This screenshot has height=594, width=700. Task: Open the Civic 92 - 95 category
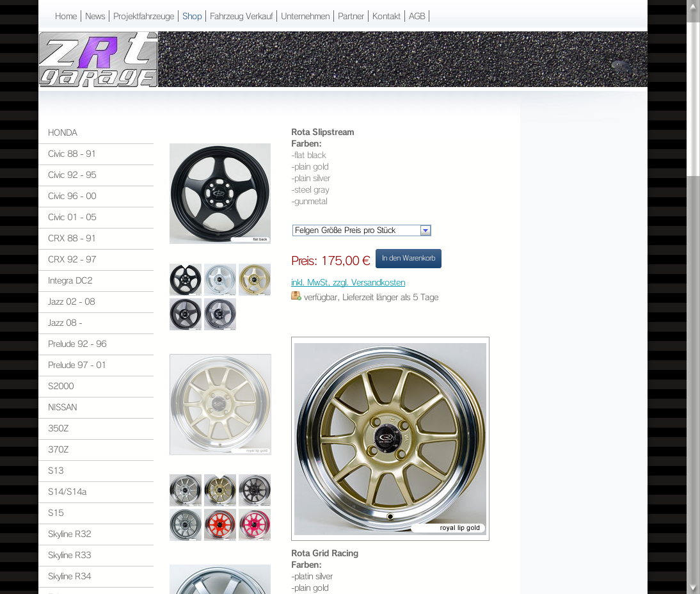[x=72, y=175]
